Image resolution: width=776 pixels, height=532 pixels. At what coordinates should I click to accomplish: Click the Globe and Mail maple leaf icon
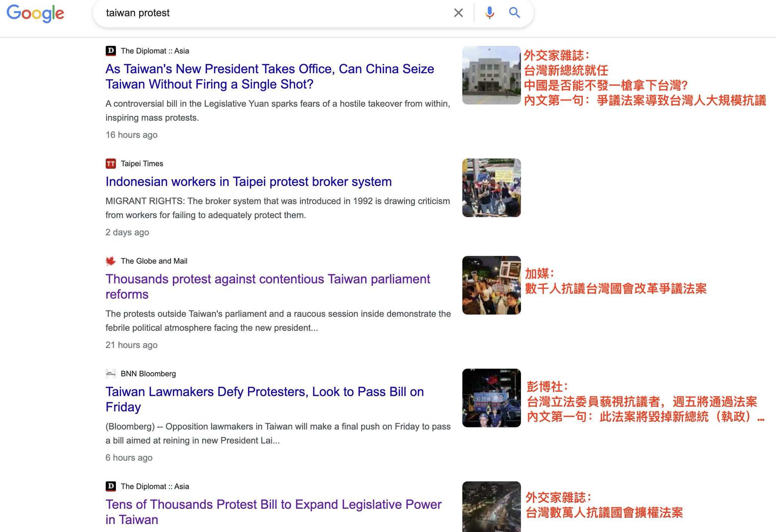pyautogui.click(x=111, y=261)
